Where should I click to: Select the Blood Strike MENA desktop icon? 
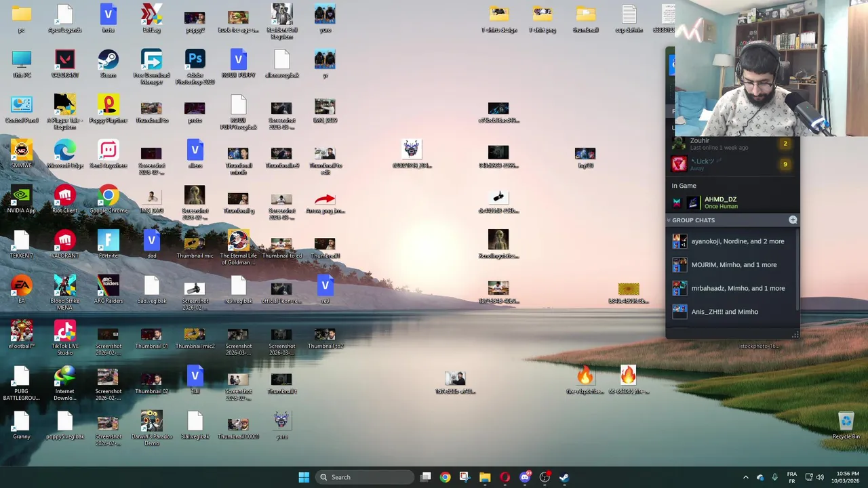64,293
